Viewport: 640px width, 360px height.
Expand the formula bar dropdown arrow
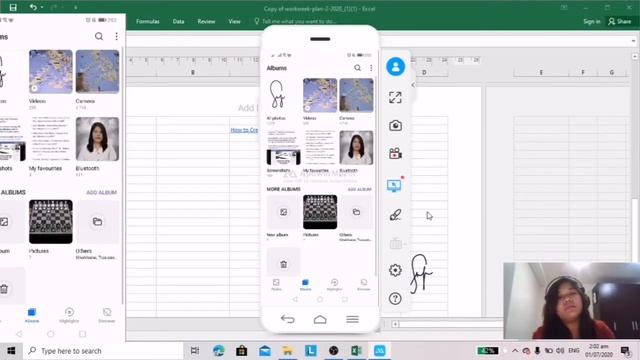(x=633, y=41)
